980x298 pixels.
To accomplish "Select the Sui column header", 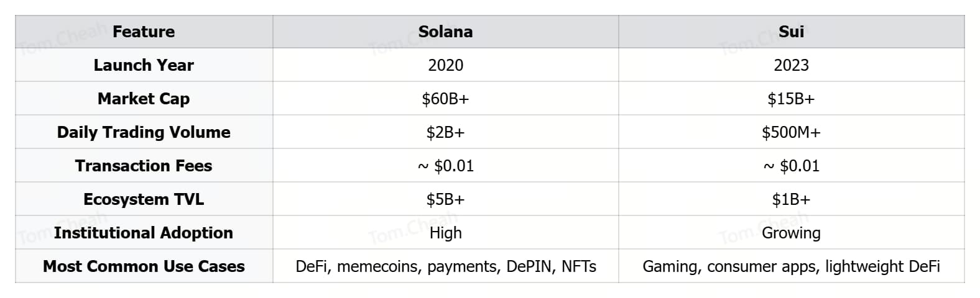I will click(x=791, y=32).
